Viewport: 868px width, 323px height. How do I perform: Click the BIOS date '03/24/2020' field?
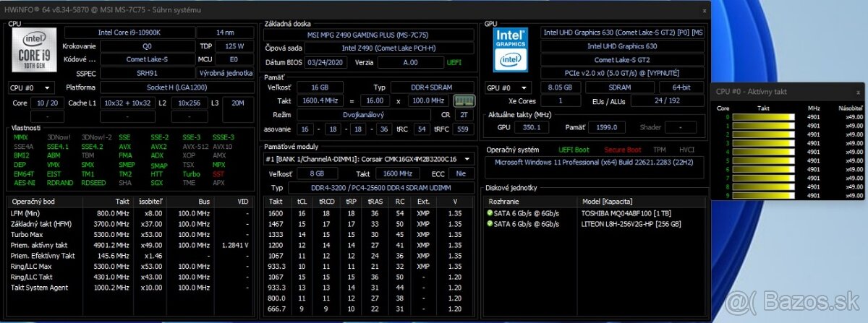pos(326,62)
